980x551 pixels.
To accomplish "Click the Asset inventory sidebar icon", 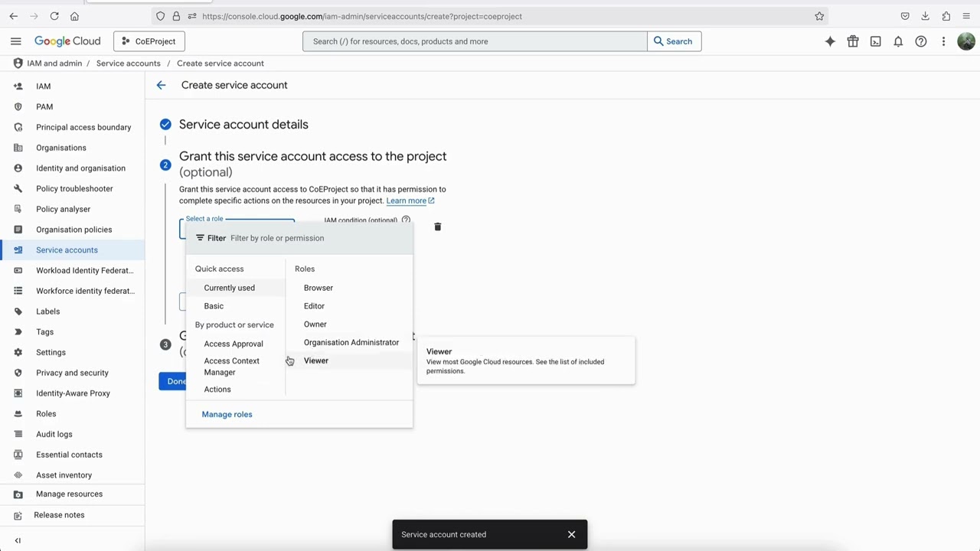I will click(x=18, y=475).
